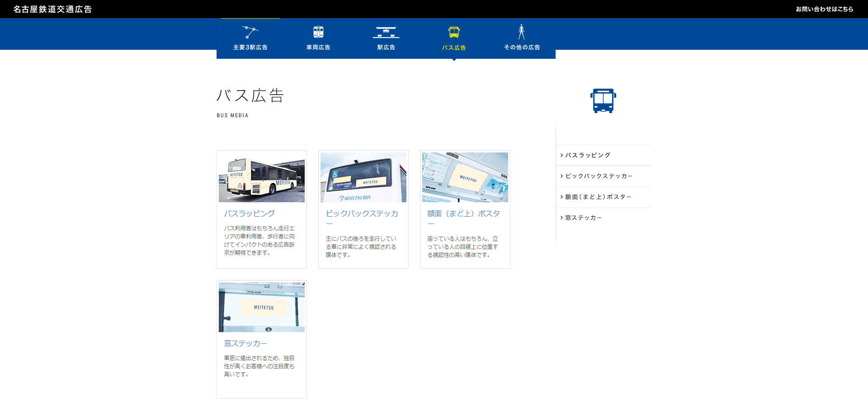The height and width of the screenshot is (409, 868).
Task: Click the wrapped bus exterior photo
Action: point(261,177)
